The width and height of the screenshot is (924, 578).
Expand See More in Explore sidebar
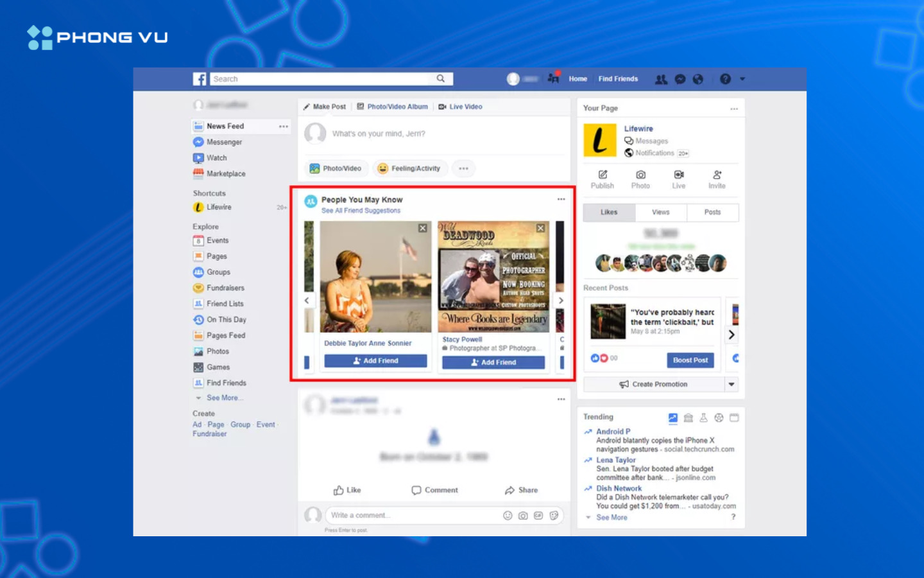223,398
